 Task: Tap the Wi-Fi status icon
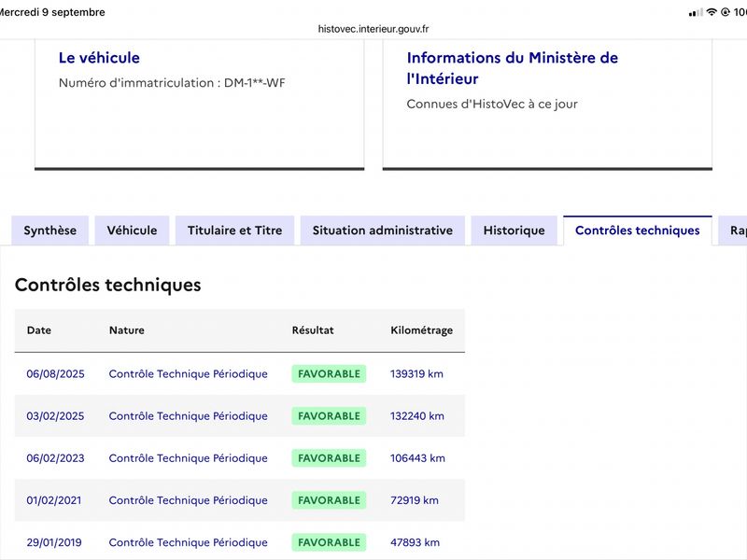[712, 12]
